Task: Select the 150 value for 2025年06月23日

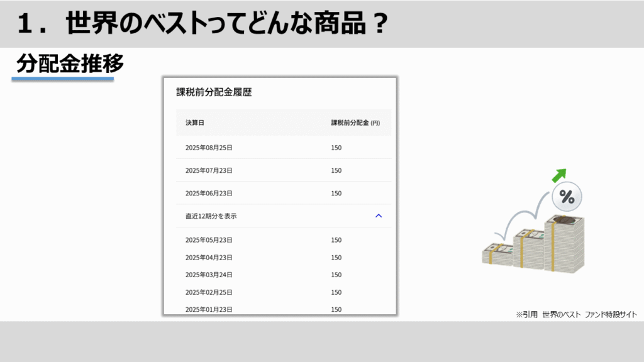Action: pyautogui.click(x=336, y=194)
